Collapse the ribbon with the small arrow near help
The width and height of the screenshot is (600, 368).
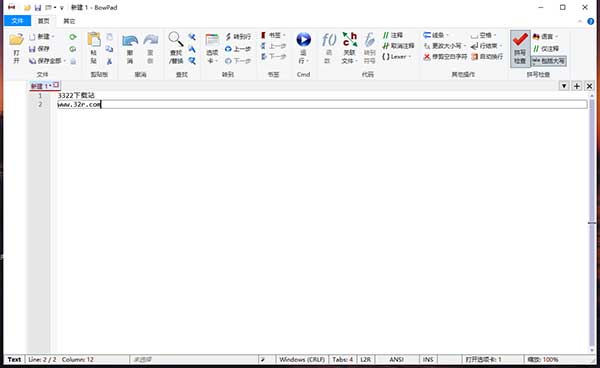pyautogui.click(x=580, y=21)
